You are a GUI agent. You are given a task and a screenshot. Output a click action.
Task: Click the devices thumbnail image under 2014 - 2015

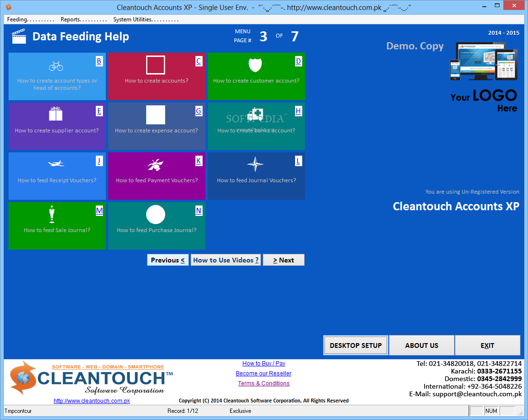point(483,61)
